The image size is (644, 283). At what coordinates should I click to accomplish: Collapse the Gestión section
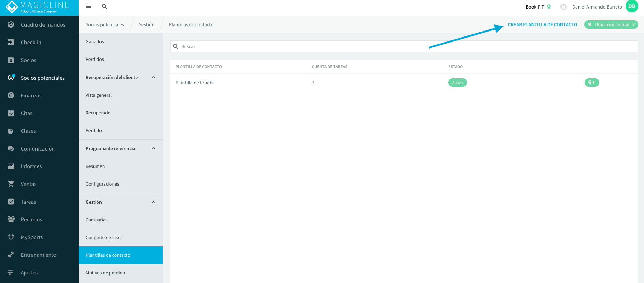point(154,202)
